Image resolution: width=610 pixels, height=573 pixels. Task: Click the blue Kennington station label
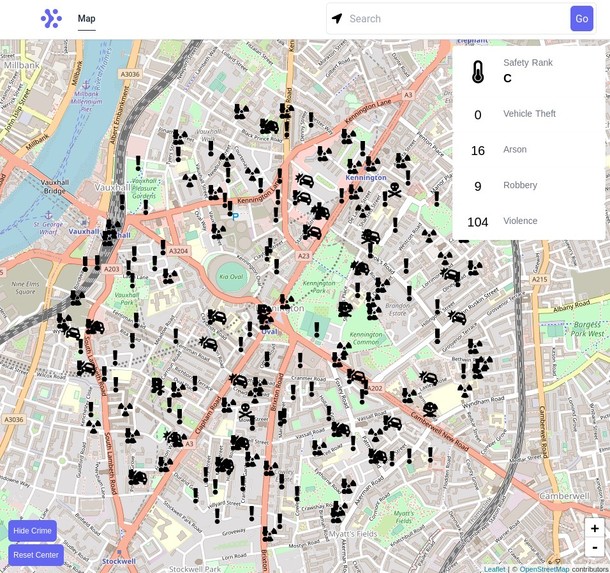point(366,177)
